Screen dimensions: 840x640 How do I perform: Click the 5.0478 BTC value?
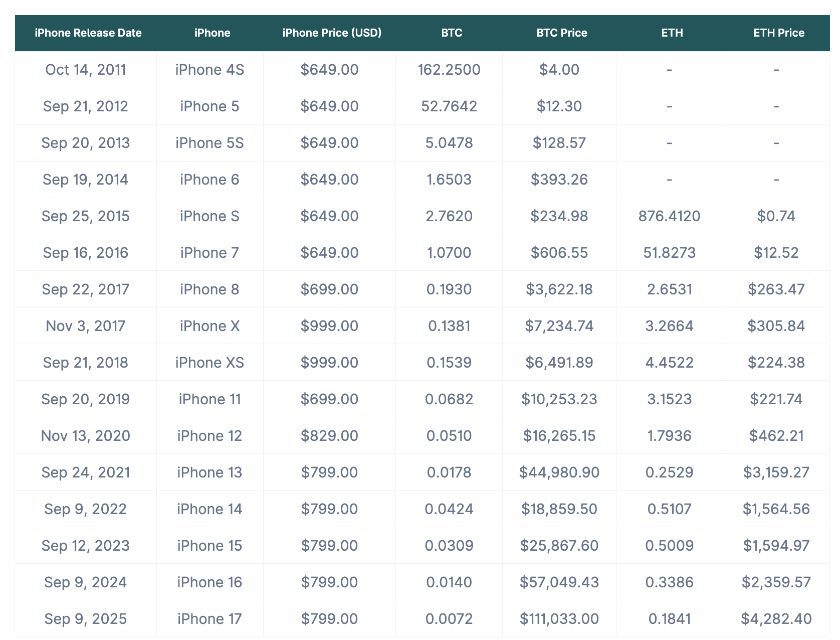click(x=449, y=143)
